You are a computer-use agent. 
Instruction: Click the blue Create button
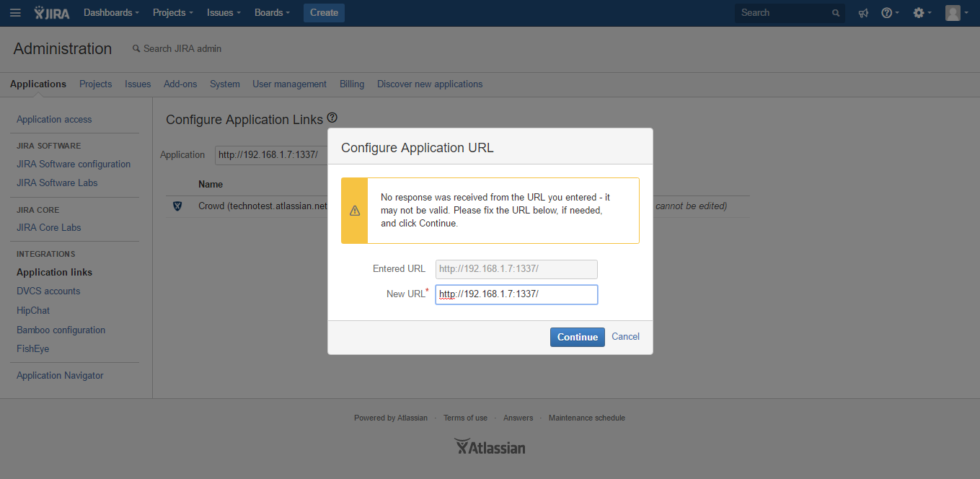(x=324, y=13)
